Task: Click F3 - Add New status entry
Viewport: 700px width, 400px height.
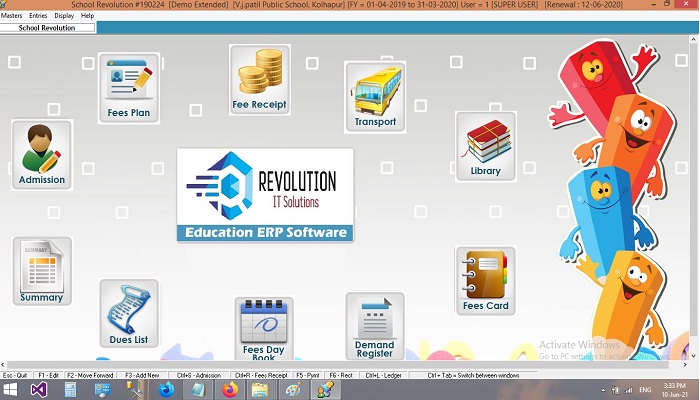Action: point(142,375)
